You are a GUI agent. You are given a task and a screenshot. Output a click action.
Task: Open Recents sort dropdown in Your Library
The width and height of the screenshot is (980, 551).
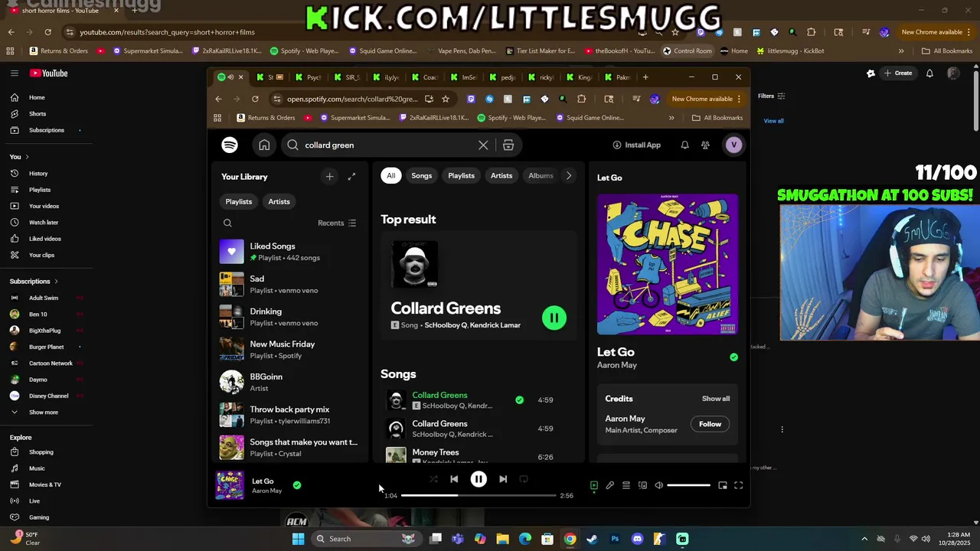pos(337,223)
